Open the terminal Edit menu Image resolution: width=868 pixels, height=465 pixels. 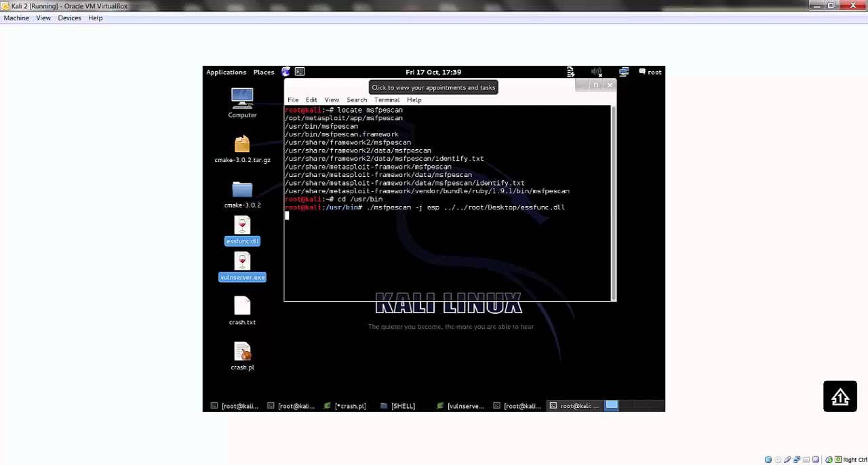[x=311, y=100]
